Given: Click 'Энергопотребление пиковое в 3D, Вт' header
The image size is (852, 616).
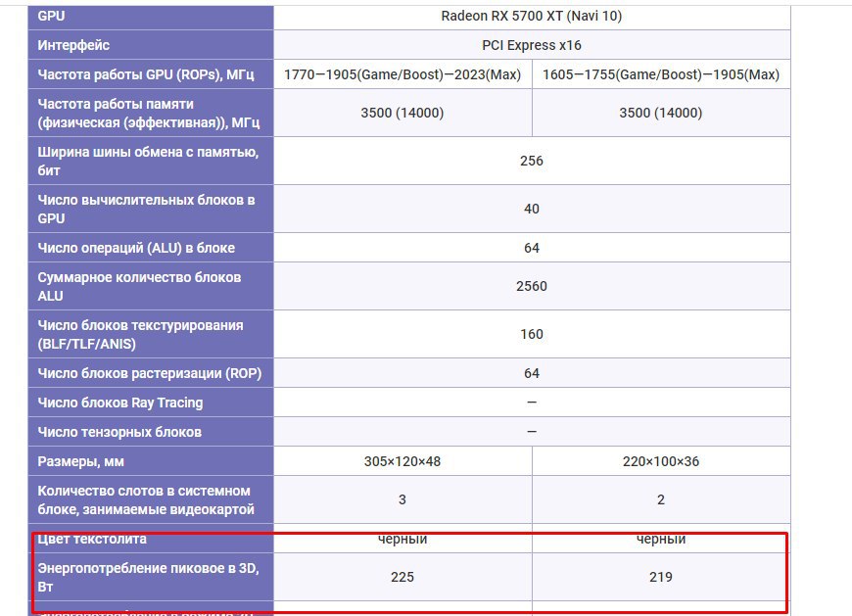Looking at the screenshot, I should click(x=151, y=577).
